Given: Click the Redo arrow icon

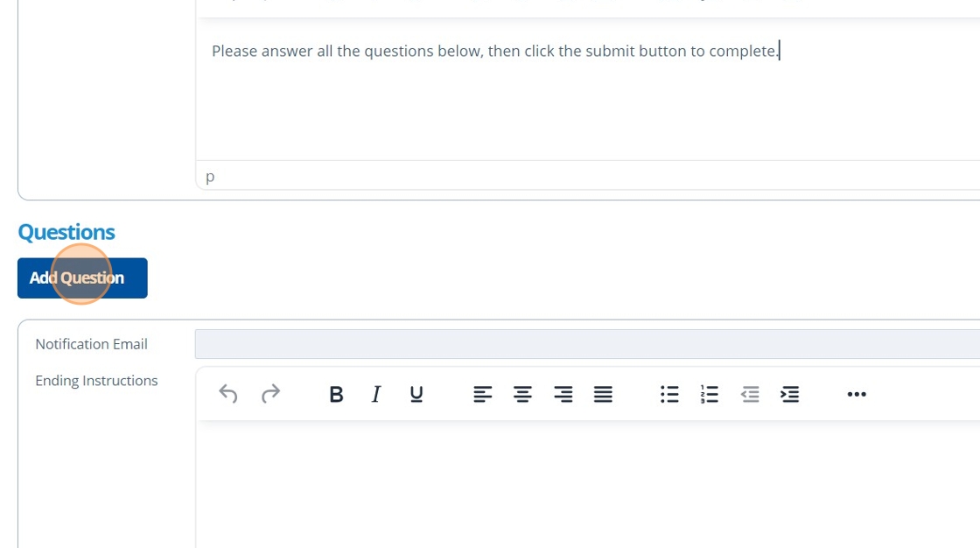Looking at the screenshot, I should pos(270,394).
